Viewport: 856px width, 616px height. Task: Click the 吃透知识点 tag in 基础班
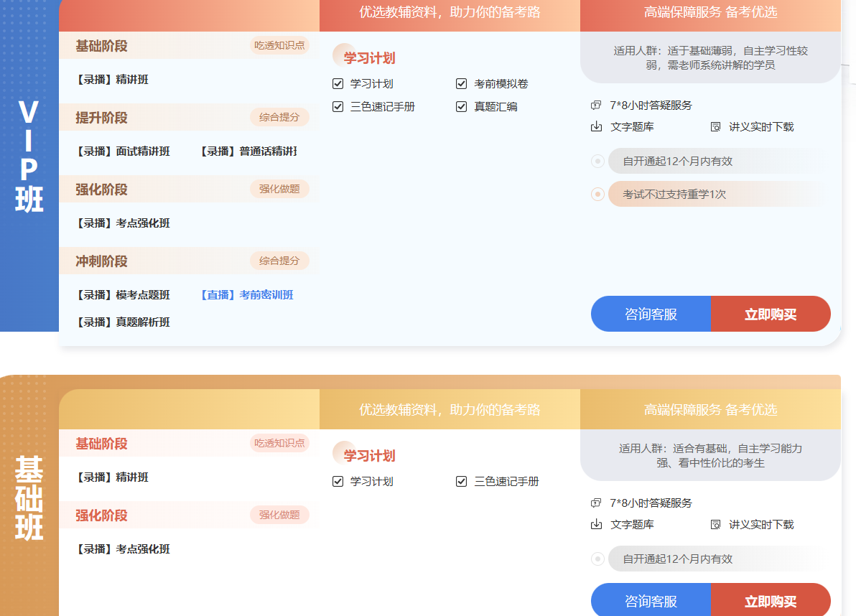[279, 443]
